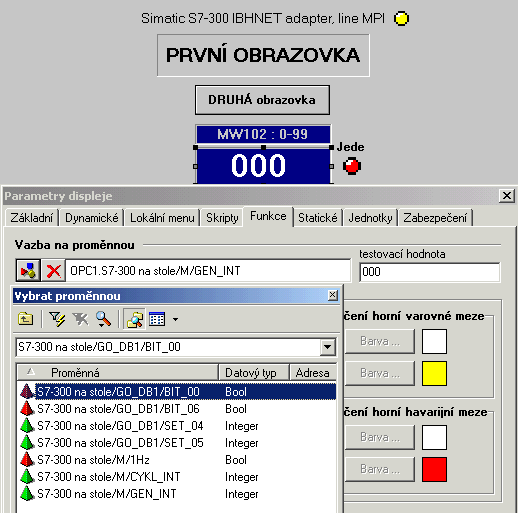Select the Funkce tab

coord(268,216)
